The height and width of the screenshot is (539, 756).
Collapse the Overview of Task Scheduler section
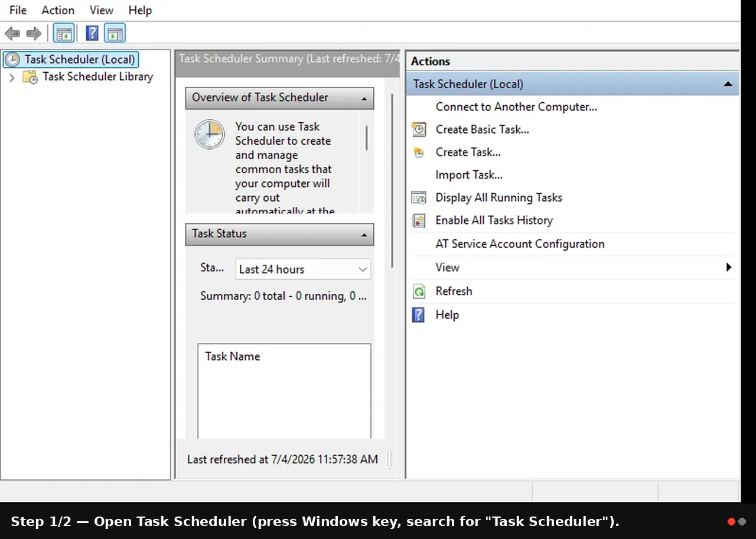[x=364, y=98]
